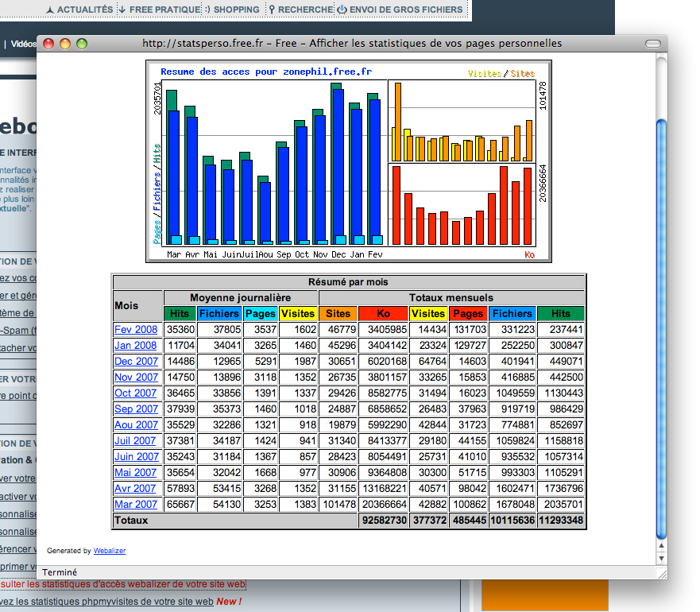This screenshot has width=700, height=612.
Task: Click the green Hits header under Totaux mensuels
Action: pyautogui.click(x=561, y=314)
